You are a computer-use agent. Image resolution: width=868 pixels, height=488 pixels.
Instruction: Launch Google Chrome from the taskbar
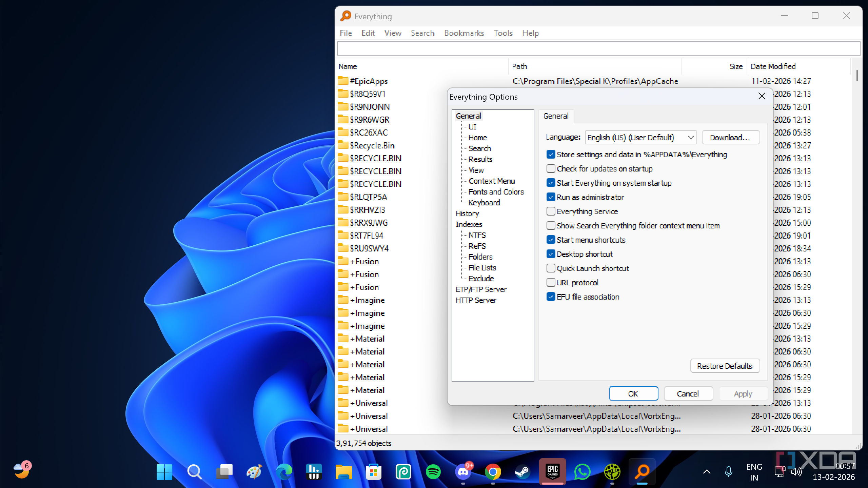click(493, 471)
